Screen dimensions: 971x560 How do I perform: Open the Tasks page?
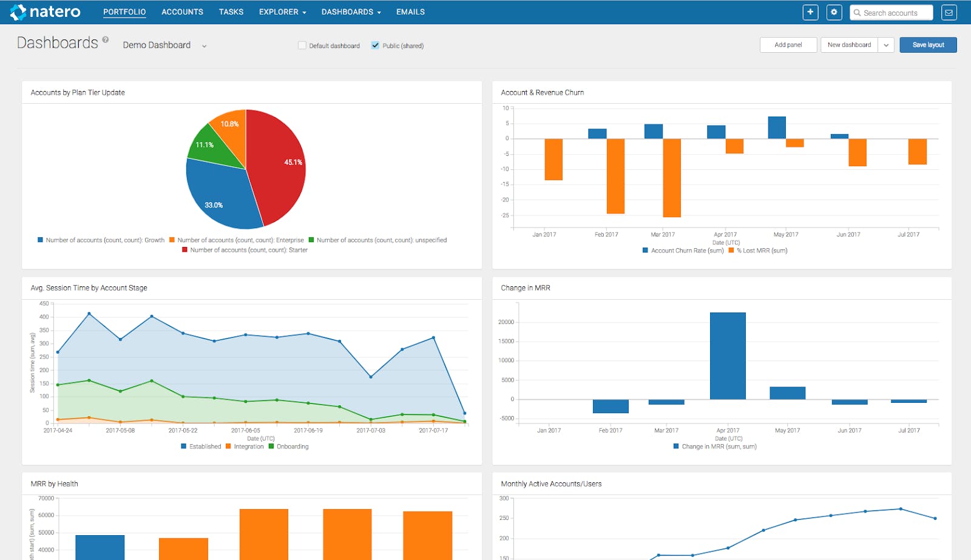[231, 12]
